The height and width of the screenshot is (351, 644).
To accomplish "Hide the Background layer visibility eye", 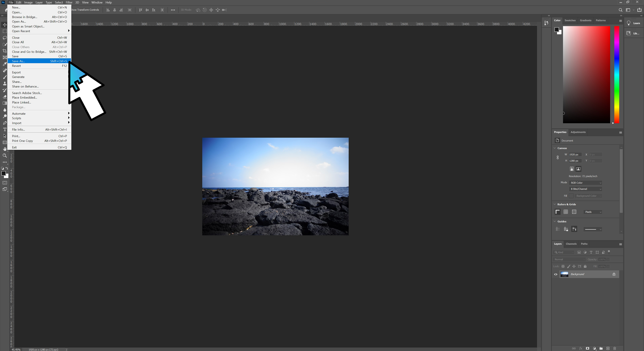I will coord(555,274).
